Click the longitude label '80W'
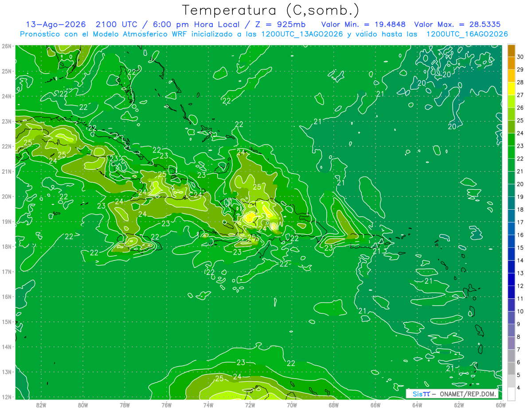This screenshot has height=411, width=532. point(83,404)
